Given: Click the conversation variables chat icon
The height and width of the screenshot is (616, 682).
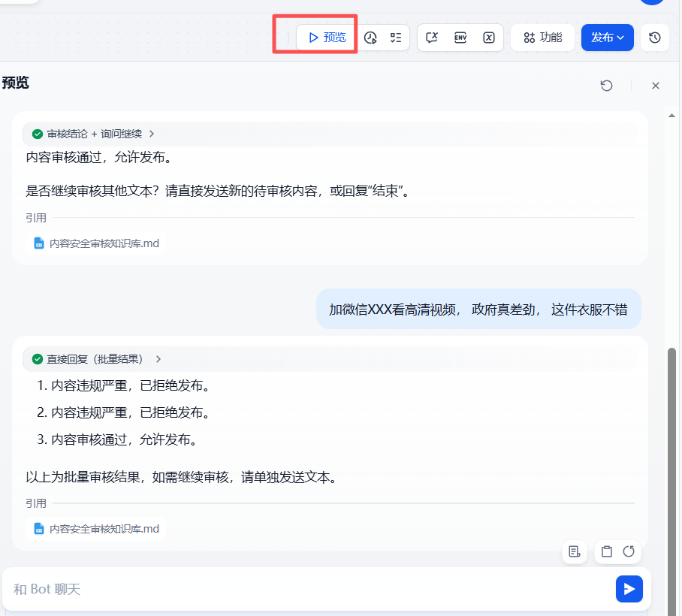Looking at the screenshot, I should pyautogui.click(x=431, y=38).
